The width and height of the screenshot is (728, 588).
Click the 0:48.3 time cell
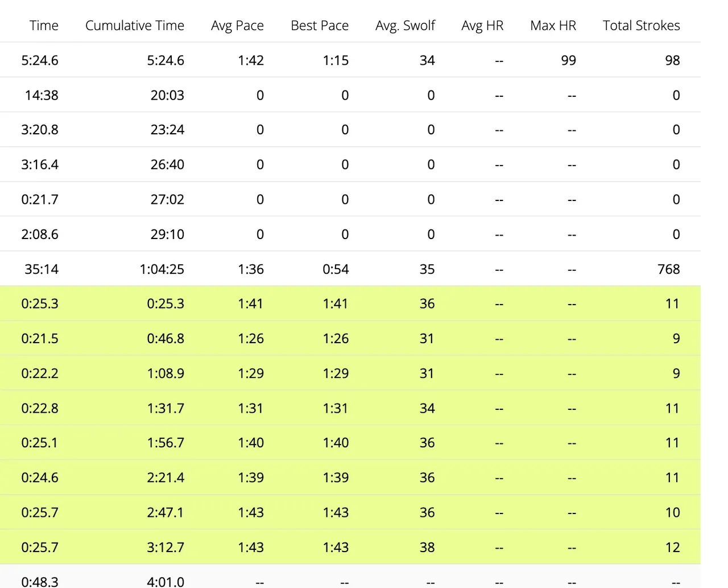point(40,581)
